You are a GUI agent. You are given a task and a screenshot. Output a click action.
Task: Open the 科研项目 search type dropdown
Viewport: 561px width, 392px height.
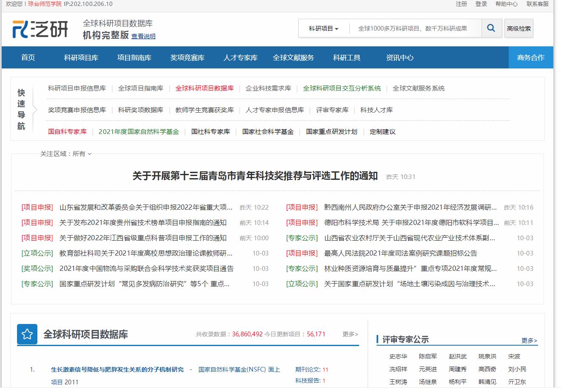[x=323, y=28]
